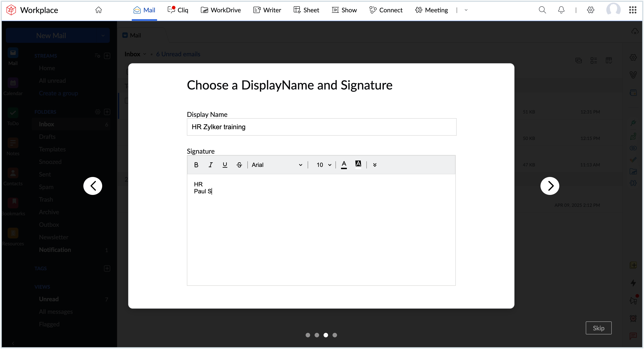Open the Zoho apps grid launcher

633,10
